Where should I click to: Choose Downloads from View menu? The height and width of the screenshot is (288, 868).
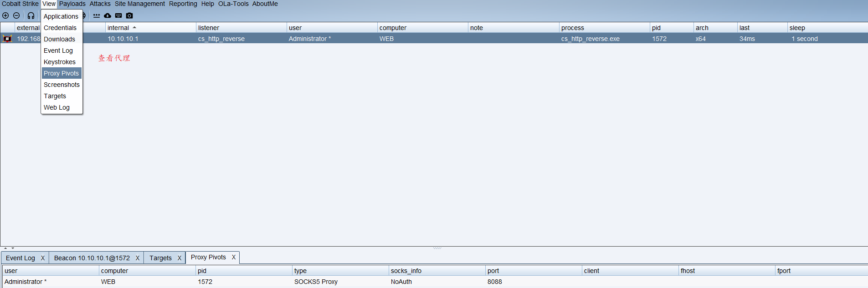62,39
